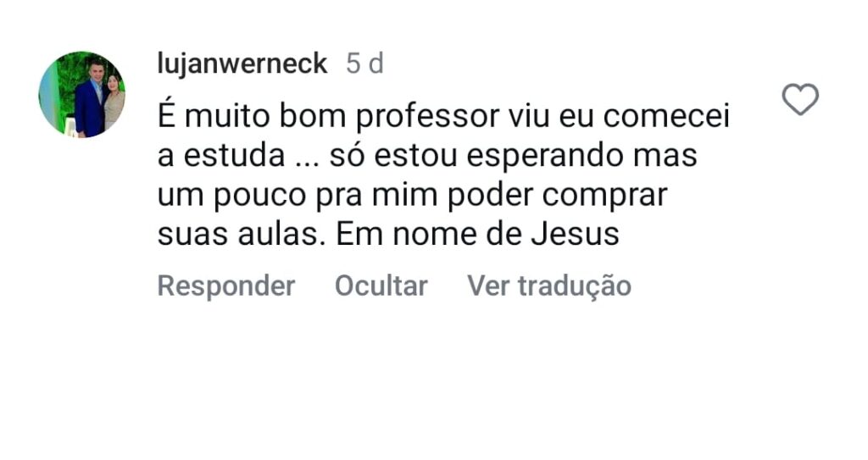The height and width of the screenshot is (460, 868).
Task: Click the comment line starting "suas aulas"
Action: point(388,235)
